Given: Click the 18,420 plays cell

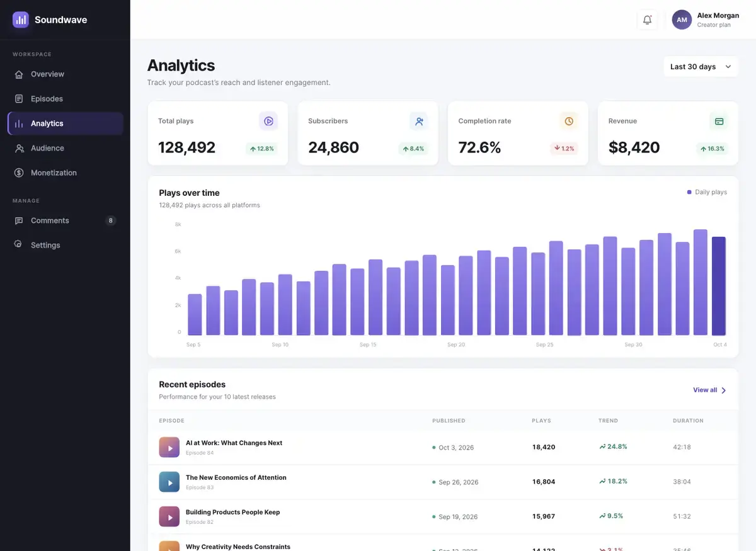Looking at the screenshot, I should tap(544, 447).
